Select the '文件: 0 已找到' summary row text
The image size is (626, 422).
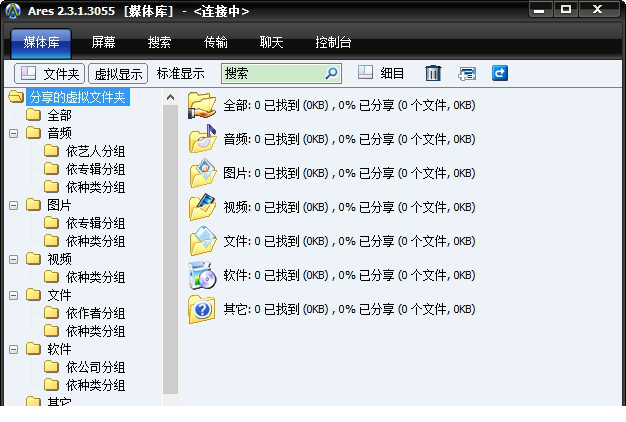(x=349, y=241)
